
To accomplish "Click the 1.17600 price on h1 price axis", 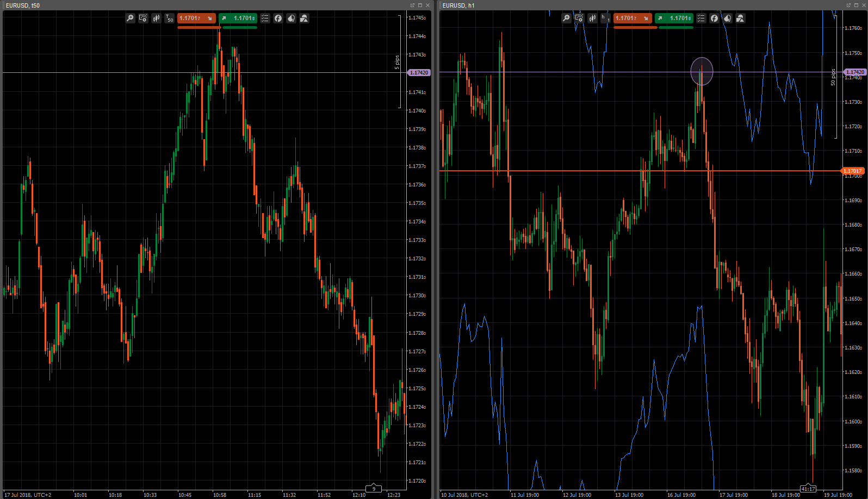I will click(853, 28).
